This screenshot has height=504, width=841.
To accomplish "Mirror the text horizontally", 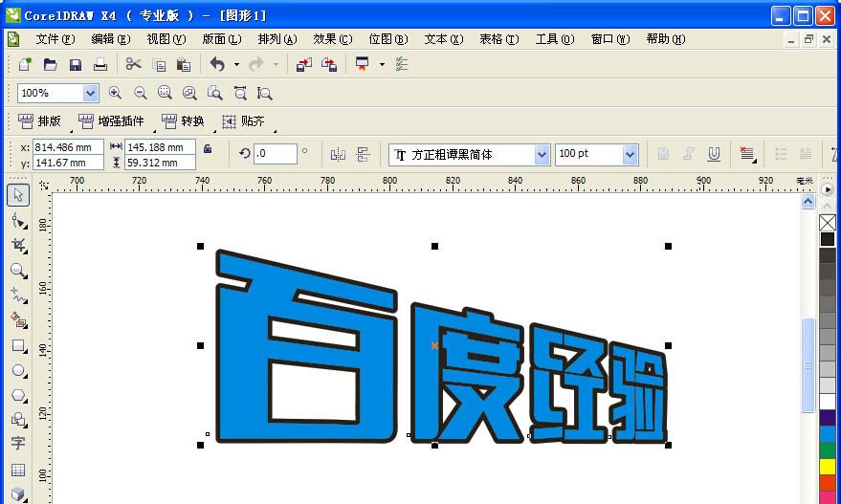I will [x=338, y=155].
